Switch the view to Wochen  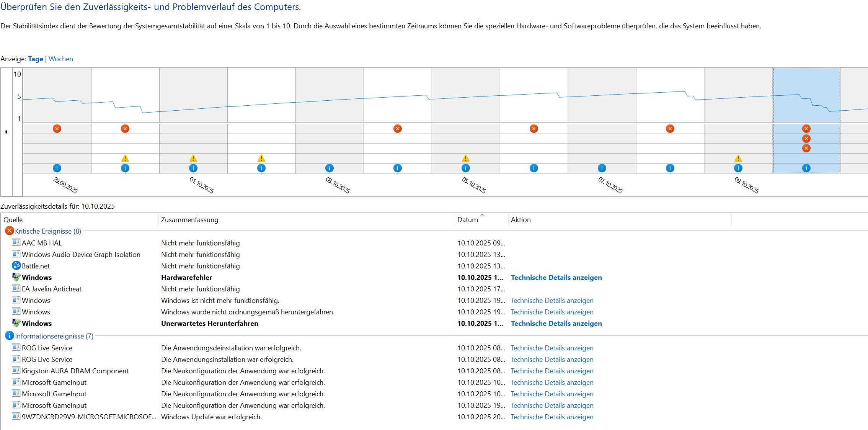pos(61,59)
